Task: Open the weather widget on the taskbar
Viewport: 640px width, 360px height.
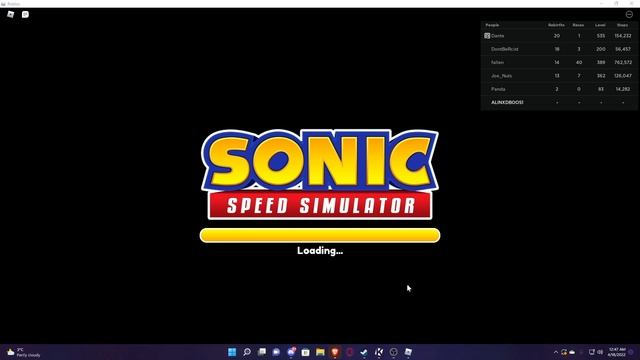Action: pyautogui.click(x=24, y=352)
